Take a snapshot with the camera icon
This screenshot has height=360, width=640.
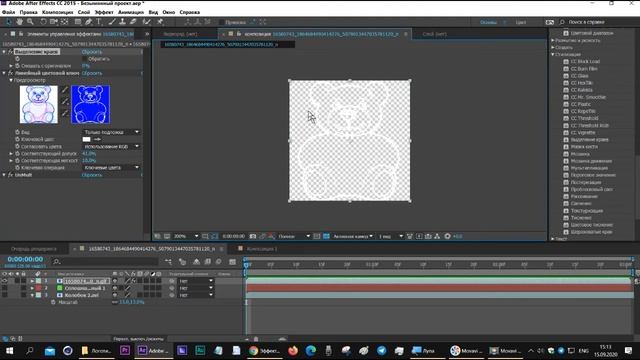coord(253,236)
